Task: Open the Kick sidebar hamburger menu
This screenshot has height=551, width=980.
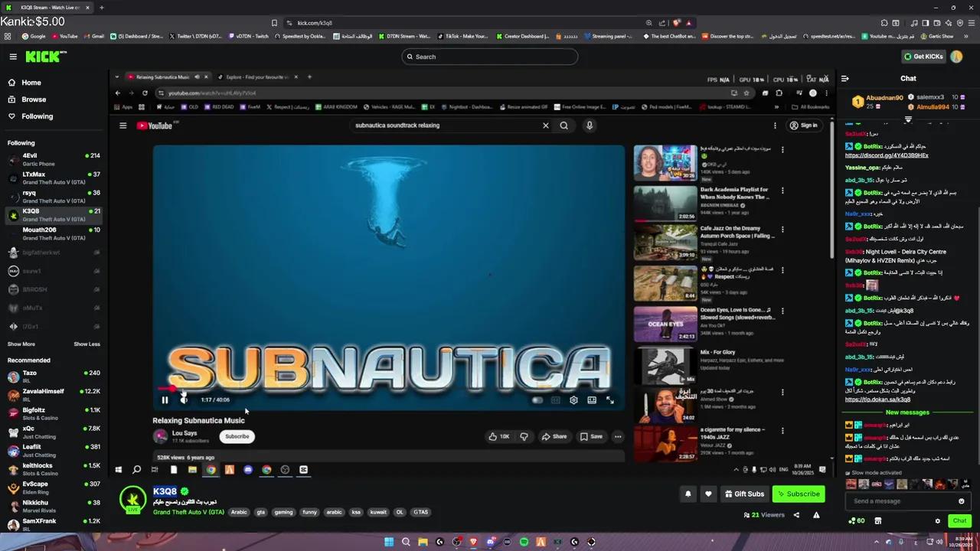Action: (x=12, y=56)
